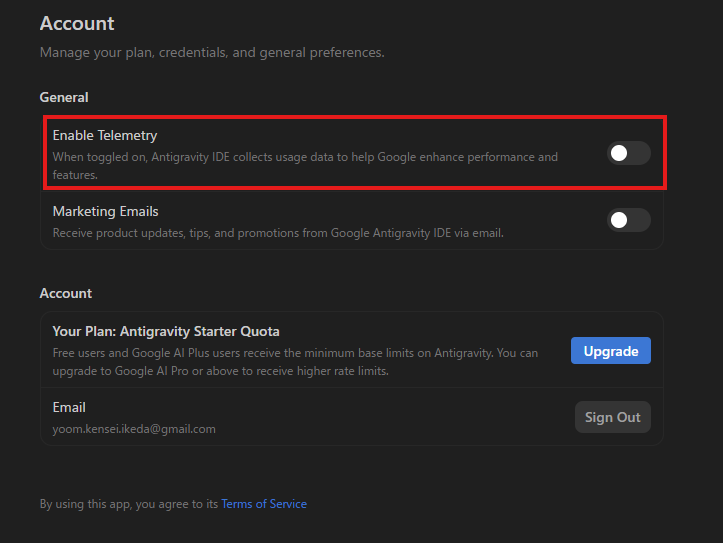Click the Account section heading above plan
This screenshot has width=723, height=543.
(65, 294)
